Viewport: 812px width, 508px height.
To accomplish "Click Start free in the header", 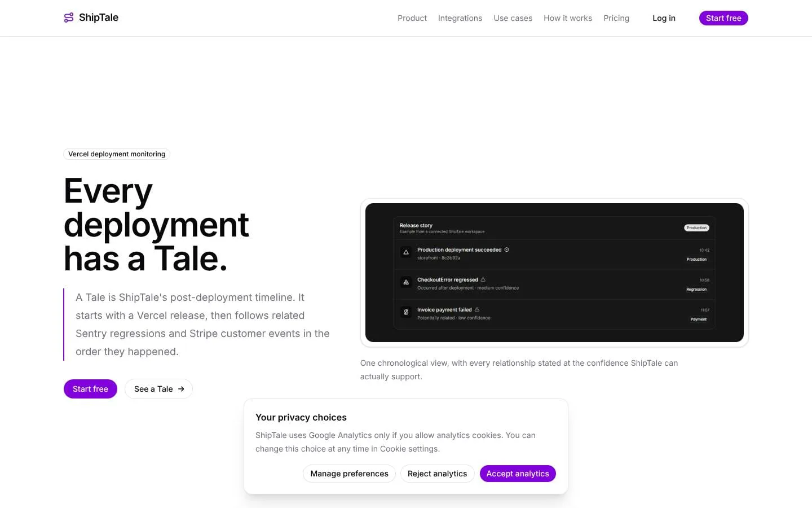I will (x=723, y=18).
